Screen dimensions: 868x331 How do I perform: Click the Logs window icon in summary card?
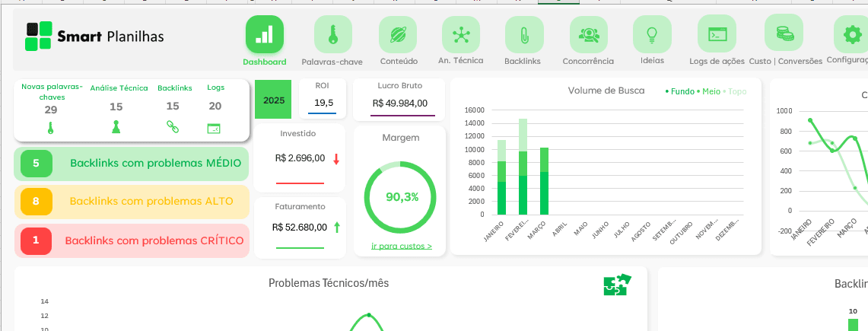[215, 129]
